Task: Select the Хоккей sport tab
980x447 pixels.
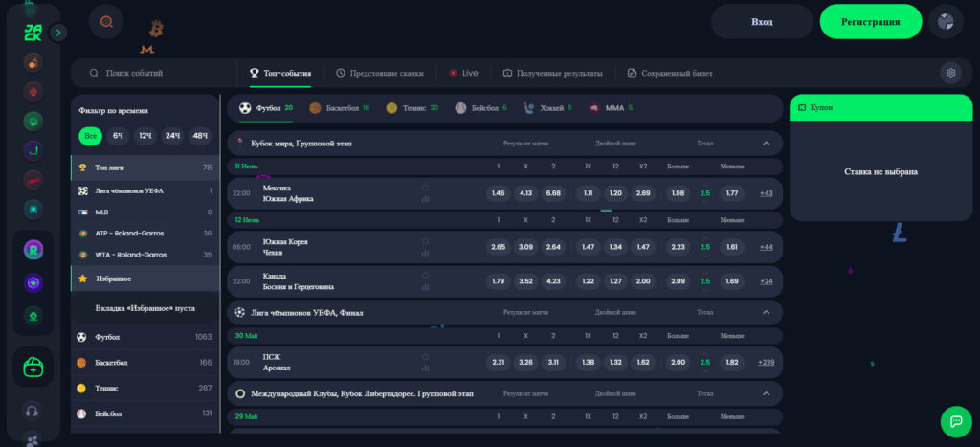Action: tap(547, 108)
